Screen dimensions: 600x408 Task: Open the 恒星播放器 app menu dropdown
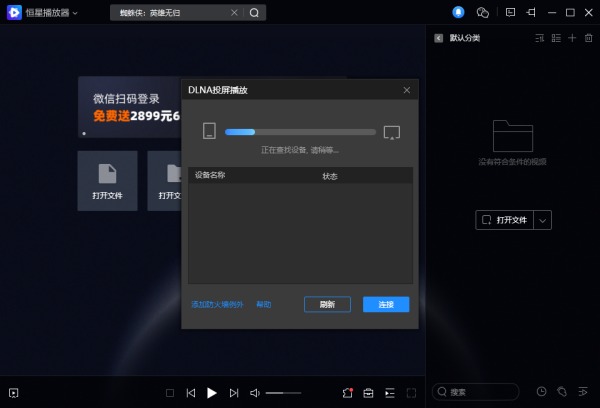point(75,13)
